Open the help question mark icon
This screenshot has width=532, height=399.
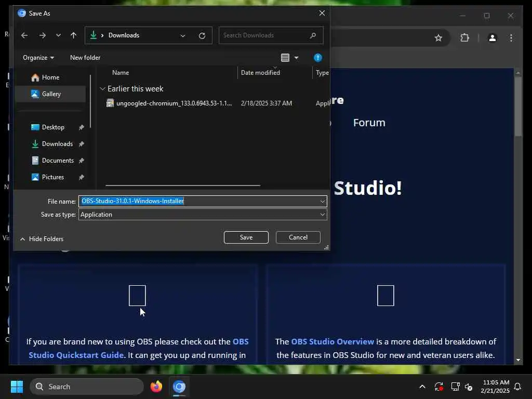[317, 58]
